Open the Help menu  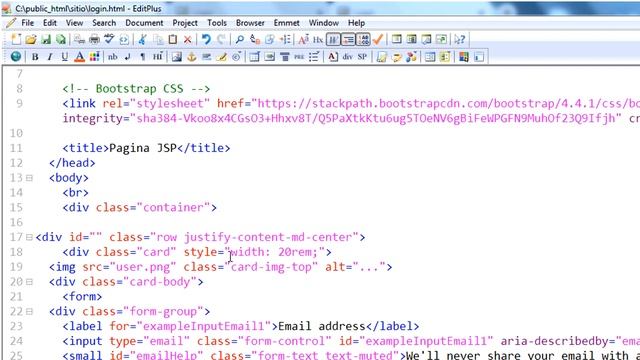tap(356, 23)
